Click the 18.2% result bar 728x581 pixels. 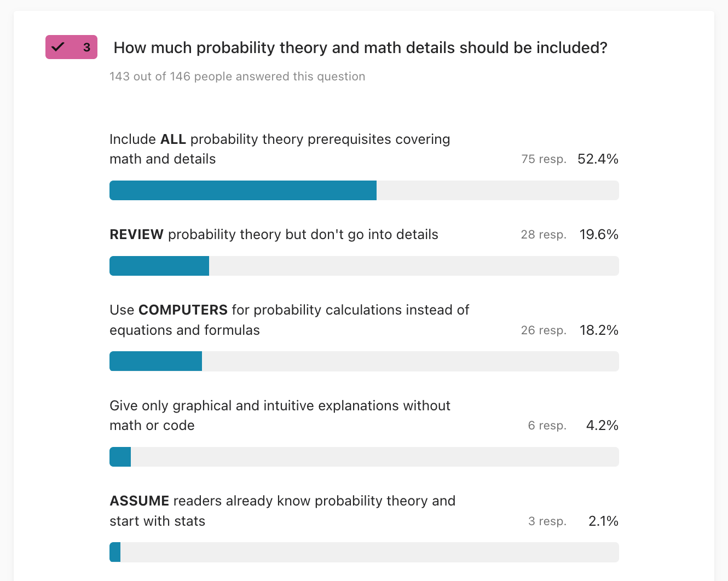(364, 361)
